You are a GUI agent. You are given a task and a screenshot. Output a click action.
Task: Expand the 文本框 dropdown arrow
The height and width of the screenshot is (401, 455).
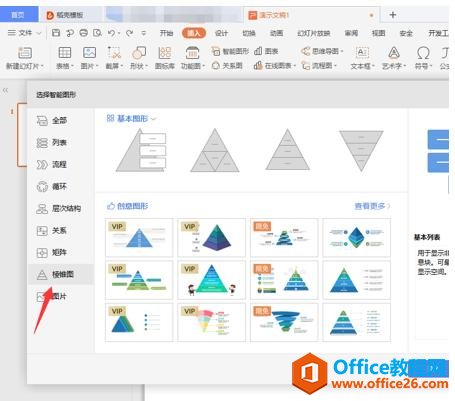coord(373,66)
